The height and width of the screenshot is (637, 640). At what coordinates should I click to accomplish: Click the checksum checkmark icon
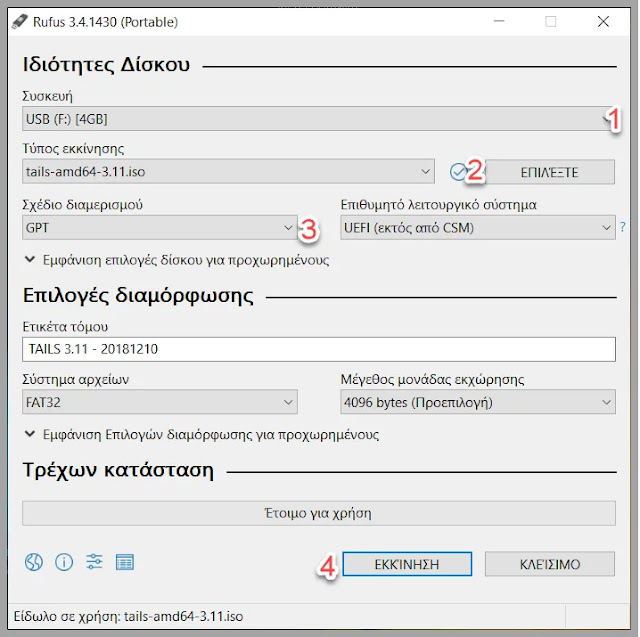pyautogui.click(x=459, y=172)
